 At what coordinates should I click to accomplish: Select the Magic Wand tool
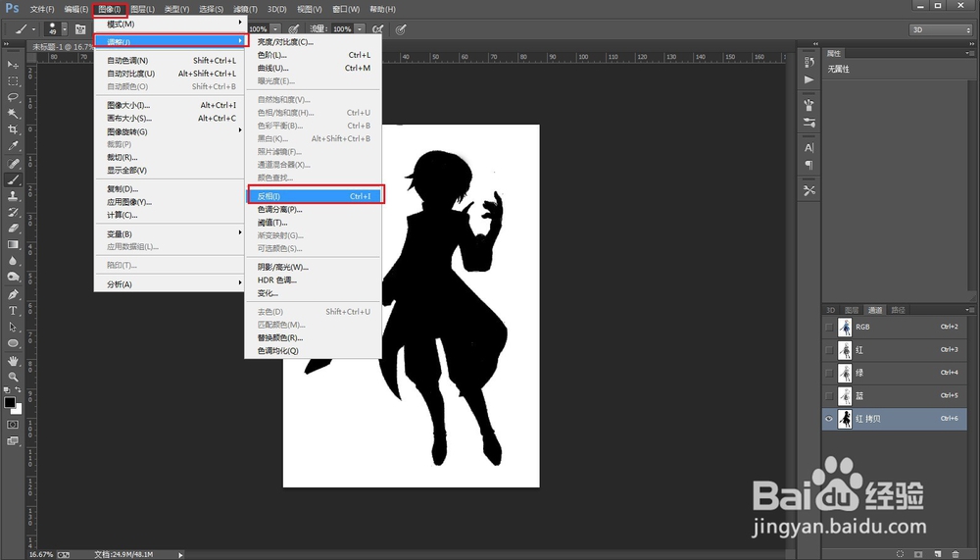[x=13, y=113]
